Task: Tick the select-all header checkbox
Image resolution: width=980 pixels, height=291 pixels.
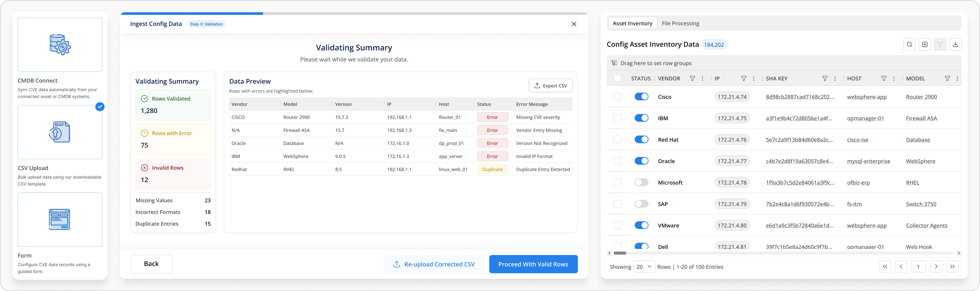Action: [x=617, y=78]
